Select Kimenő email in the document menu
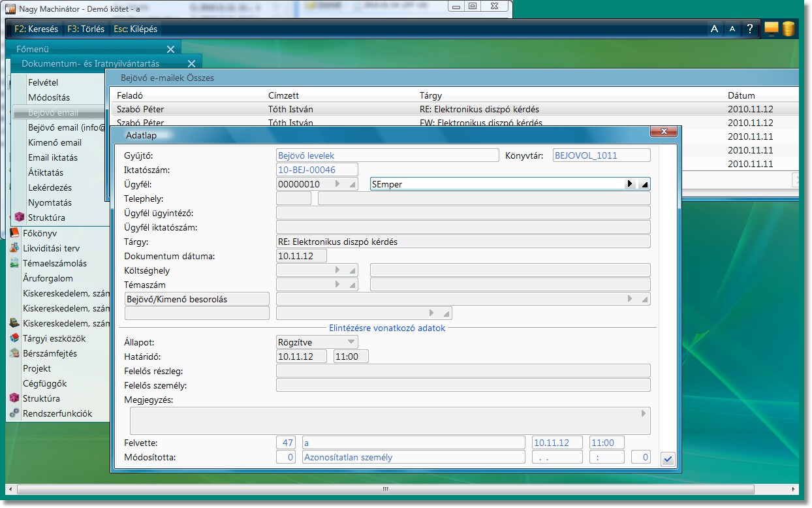This screenshot has height=508, width=812. pyautogui.click(x=55, y=142)
